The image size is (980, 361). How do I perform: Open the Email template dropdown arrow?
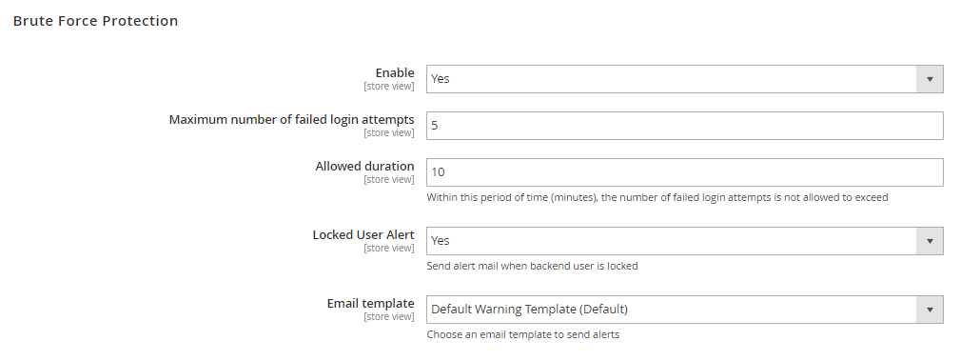pos(930,310)
